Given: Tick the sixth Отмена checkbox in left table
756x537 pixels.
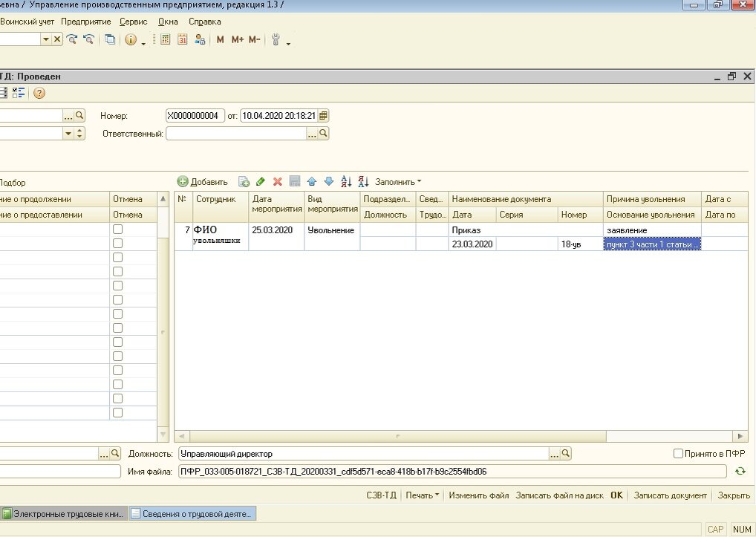Looking at the screenshot, I should [x=117, y=300].
